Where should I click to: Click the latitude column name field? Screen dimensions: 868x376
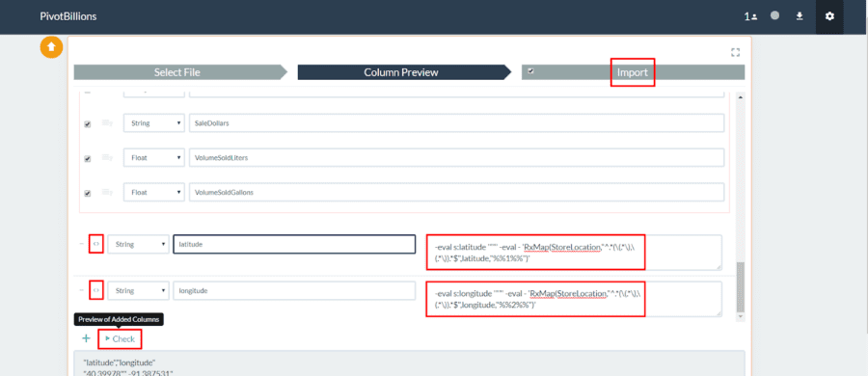[x=294, y=244]
